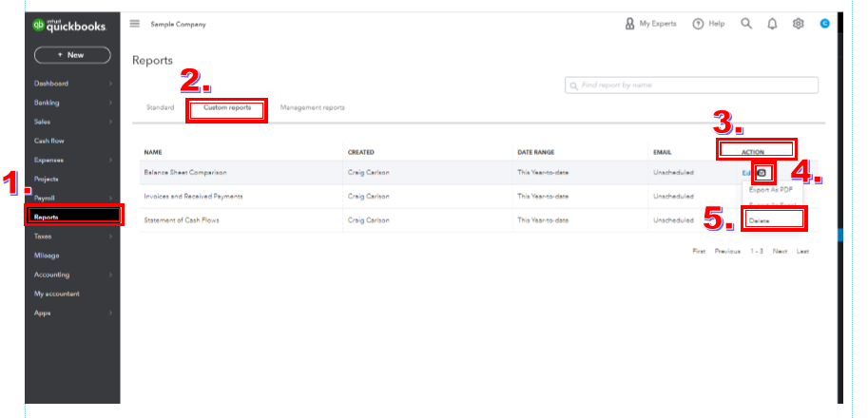Click Unscheduled in Balance Sheet Comparison row

(x=673, y=173)
